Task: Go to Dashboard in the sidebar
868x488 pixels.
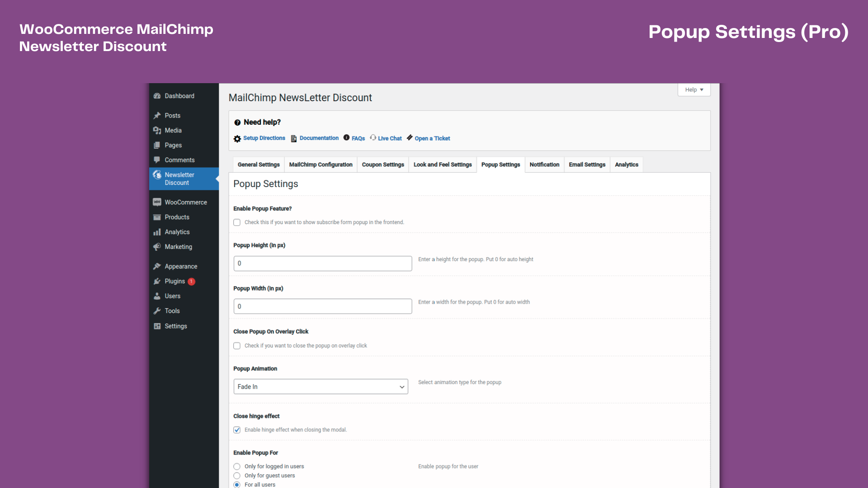Action: (x=184, y=96)
